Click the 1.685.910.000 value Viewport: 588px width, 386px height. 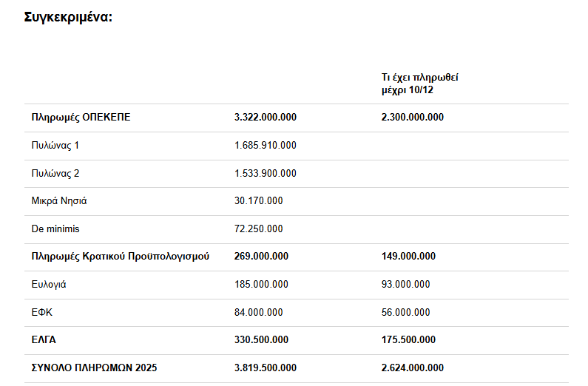(x=265, y=146)
